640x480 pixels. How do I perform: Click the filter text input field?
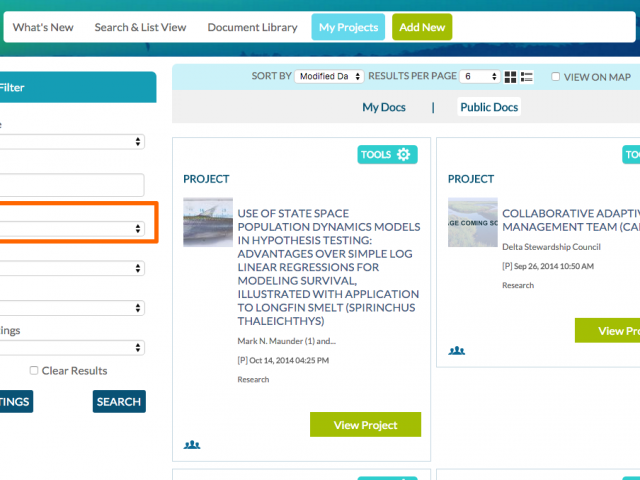click(72, 185)
